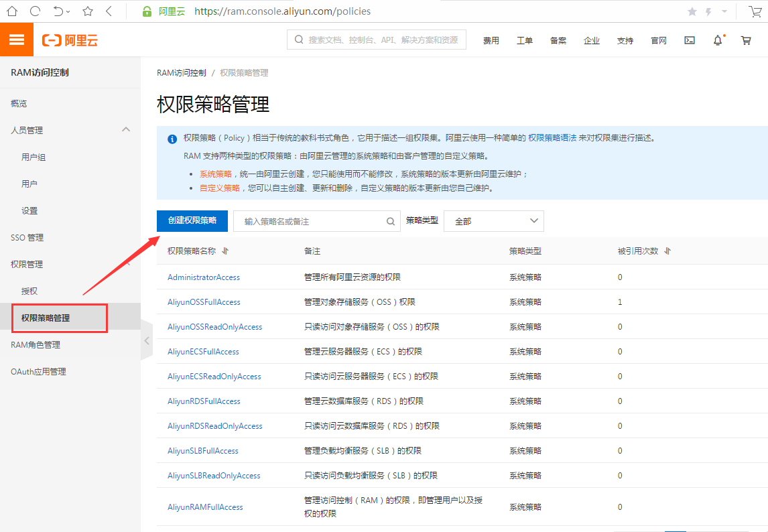Open undo history dropdown arrow
The width and height of the screenshot is (768, 532).
click(68, 11)
